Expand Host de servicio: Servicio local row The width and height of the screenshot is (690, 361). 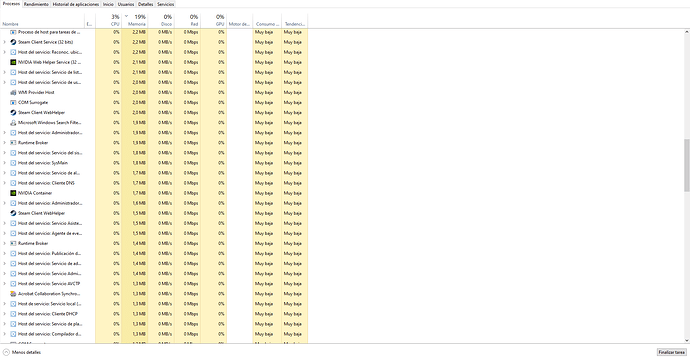click(4, 304)
